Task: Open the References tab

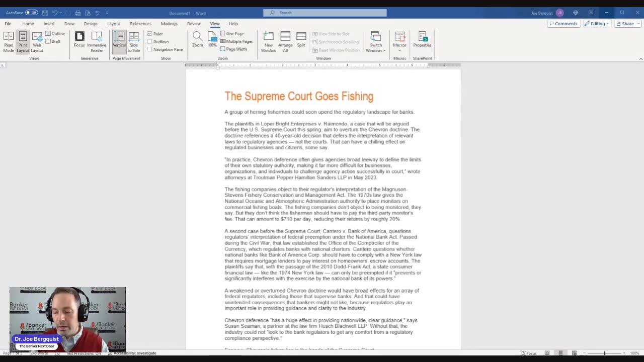Action: click(140, 24)
